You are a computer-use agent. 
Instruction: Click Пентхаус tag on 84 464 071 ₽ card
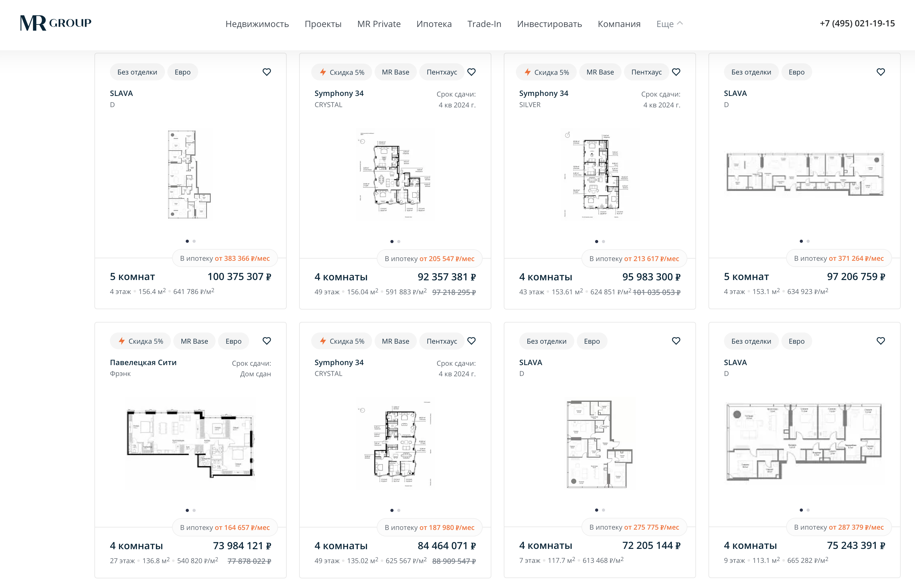click(x=442, y=341)
